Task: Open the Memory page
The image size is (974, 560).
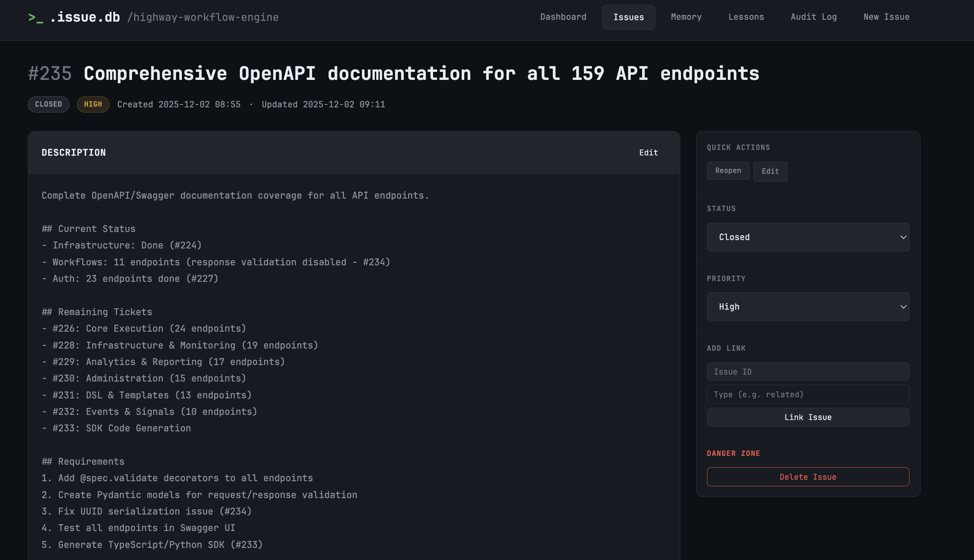Action: click(x=686, y=17)
